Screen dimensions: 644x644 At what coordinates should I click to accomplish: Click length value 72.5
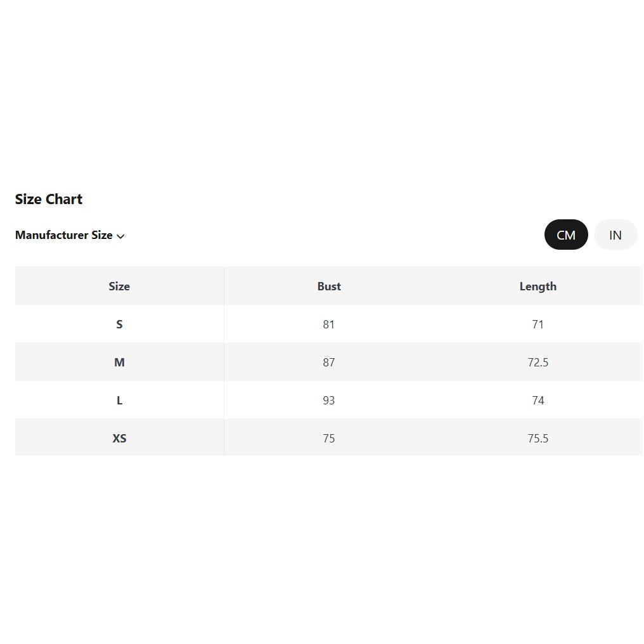[538, 363]
